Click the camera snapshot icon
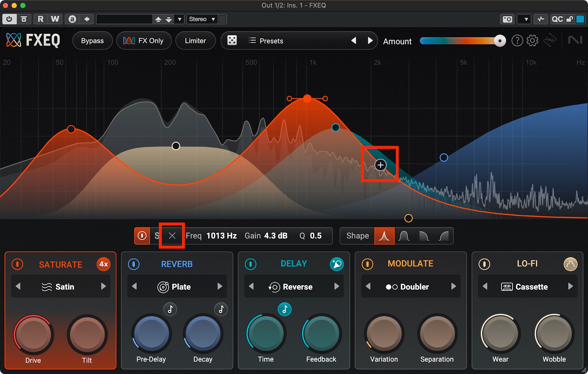 point(508,19)
